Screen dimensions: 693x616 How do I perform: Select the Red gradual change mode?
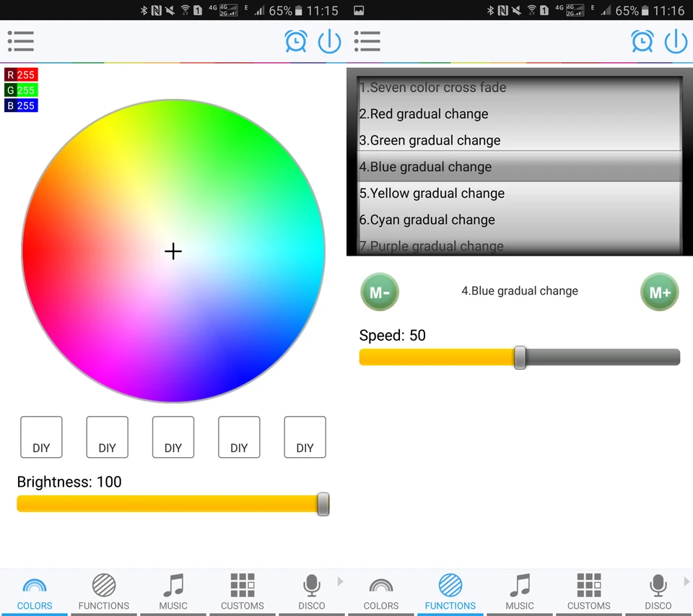click(x=424, y=113)
